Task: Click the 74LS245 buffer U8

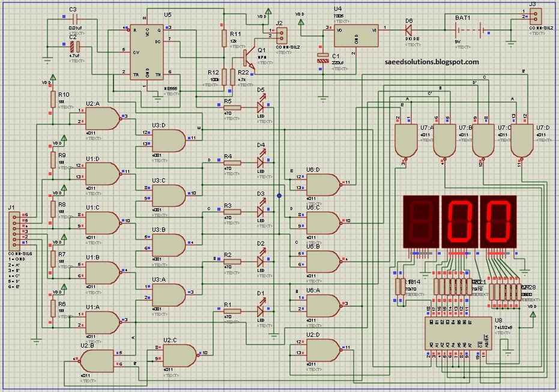Action: pyautogui.click(x=458, y=333)
